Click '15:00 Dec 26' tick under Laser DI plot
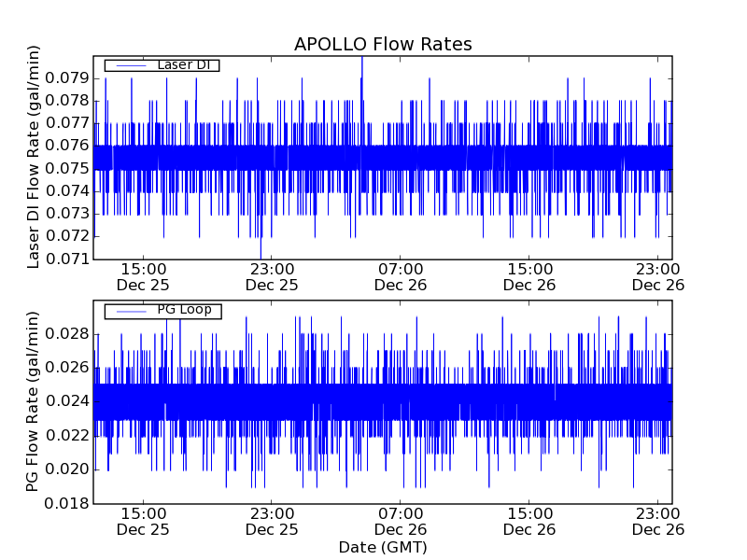Screen dimensions: 747x560 coord(529,277)
